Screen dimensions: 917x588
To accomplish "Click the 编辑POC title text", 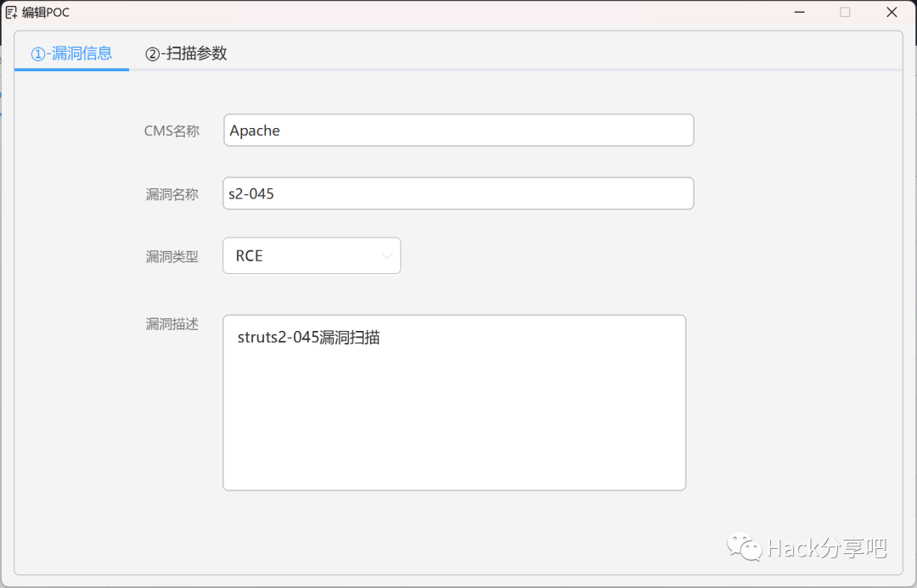I will (46, 13).
